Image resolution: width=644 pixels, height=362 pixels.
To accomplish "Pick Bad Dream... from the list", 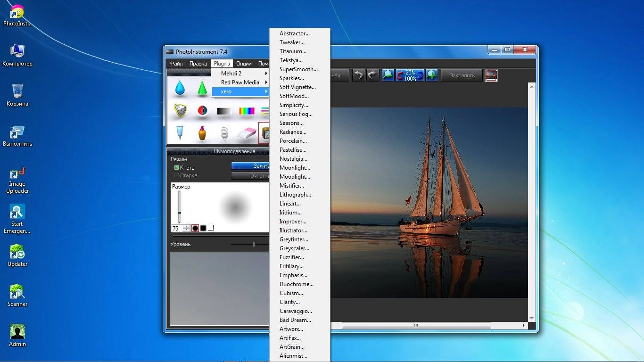I will pyautogui.click(x=300, y=320).
